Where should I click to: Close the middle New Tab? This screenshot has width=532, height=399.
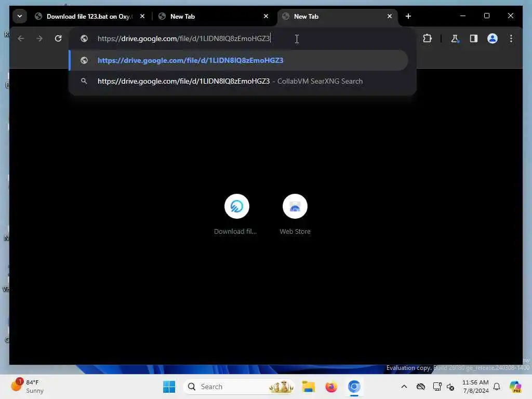coord(265,16)
